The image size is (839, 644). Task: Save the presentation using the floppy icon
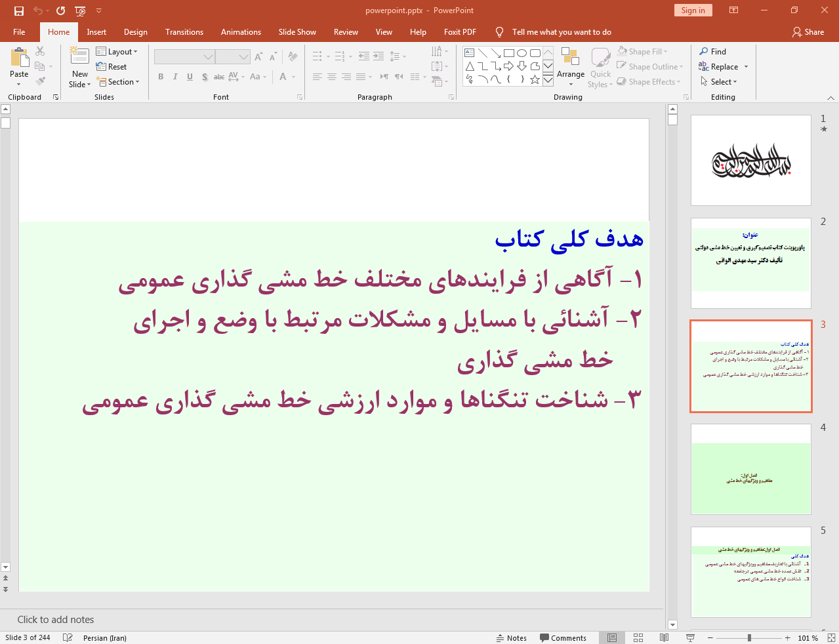click(x=19, y=10)
